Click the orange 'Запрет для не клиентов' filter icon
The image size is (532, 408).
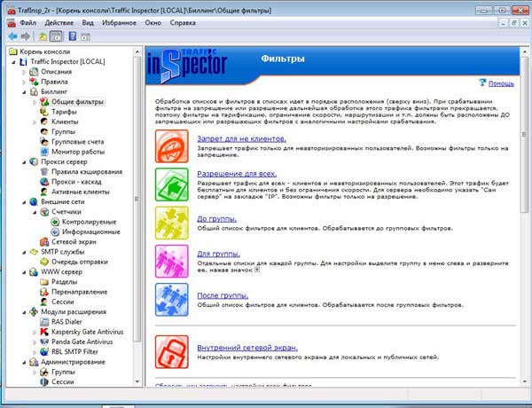pyautogui.click(x=172, y=146)
